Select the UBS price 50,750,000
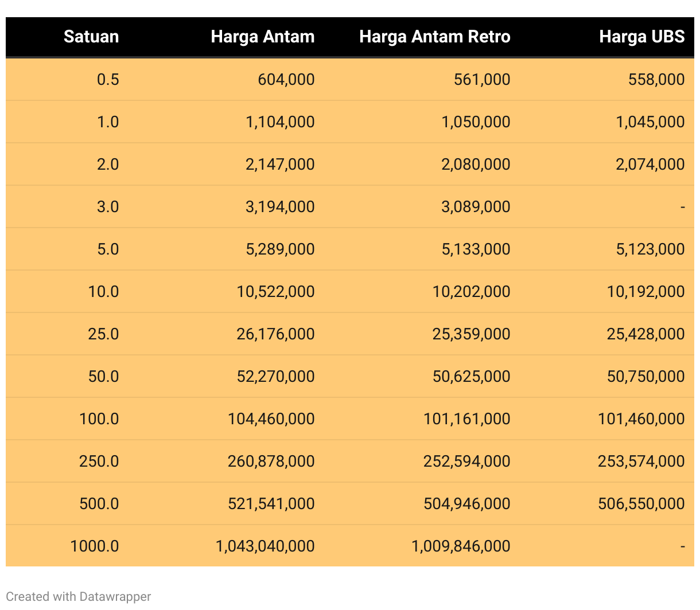 (x=645, y=376)
